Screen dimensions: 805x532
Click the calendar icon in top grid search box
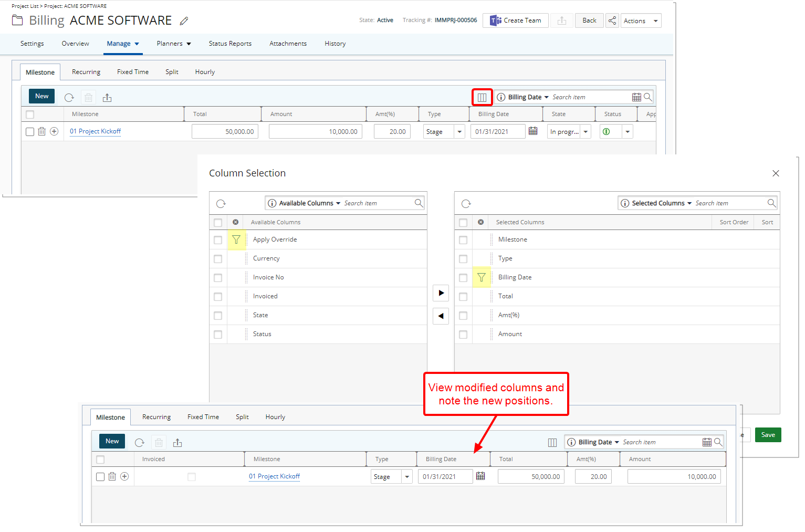point(636,97)
